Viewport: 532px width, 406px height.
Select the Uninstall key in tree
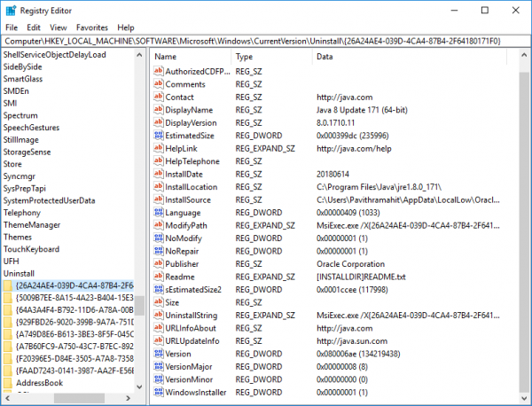point(19,273)
